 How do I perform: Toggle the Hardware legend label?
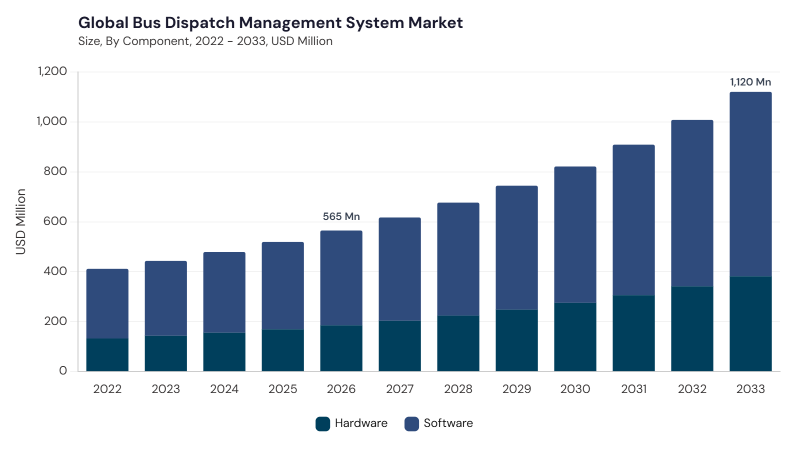pyautogui.click(x=361, y=423)
